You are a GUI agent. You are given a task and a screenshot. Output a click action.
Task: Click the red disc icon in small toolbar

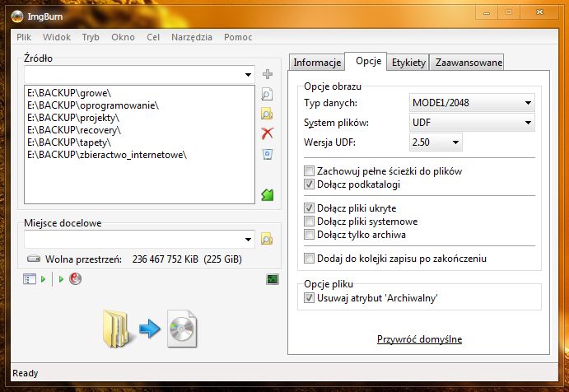pos(75,278)
